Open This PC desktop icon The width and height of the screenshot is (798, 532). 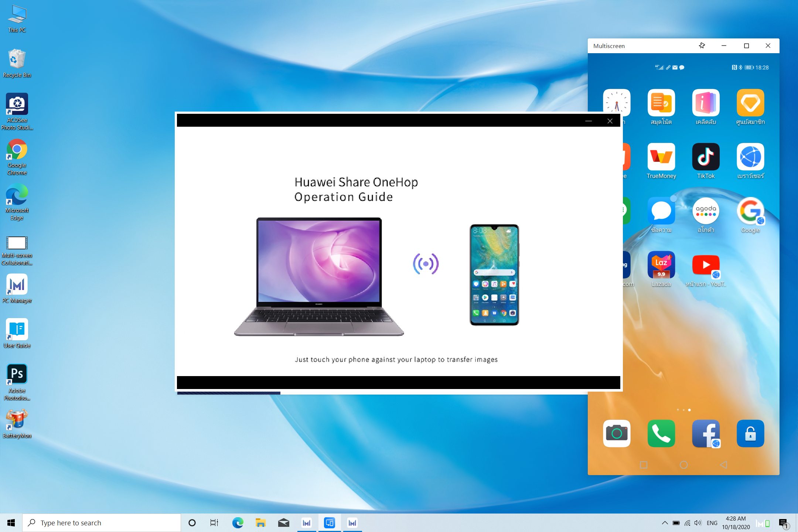point(17,19)
